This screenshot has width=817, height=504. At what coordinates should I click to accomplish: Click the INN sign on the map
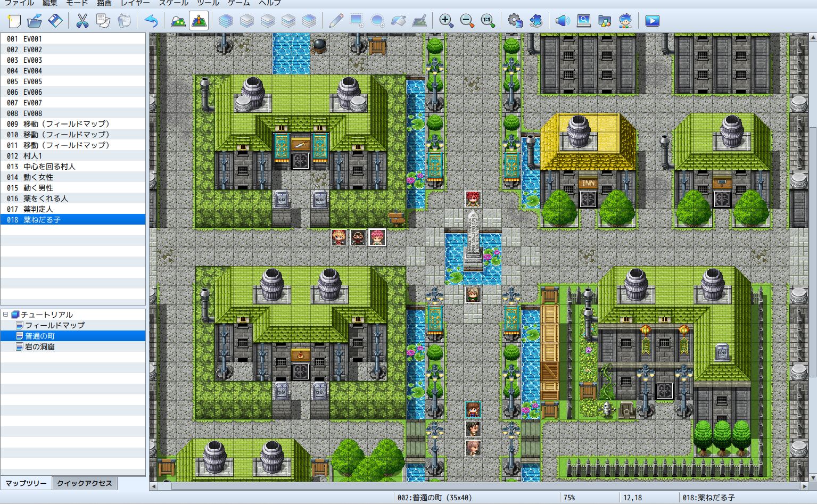(x=588, y=183)
